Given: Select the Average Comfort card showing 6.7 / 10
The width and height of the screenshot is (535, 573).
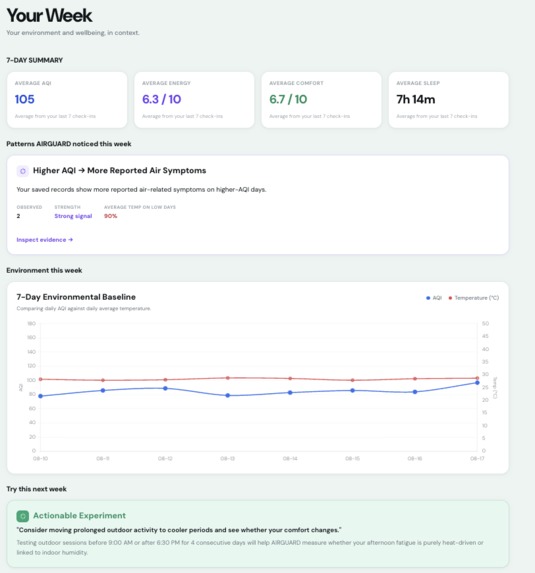Looking at the screenshot, I should click(x=322, y=100).
